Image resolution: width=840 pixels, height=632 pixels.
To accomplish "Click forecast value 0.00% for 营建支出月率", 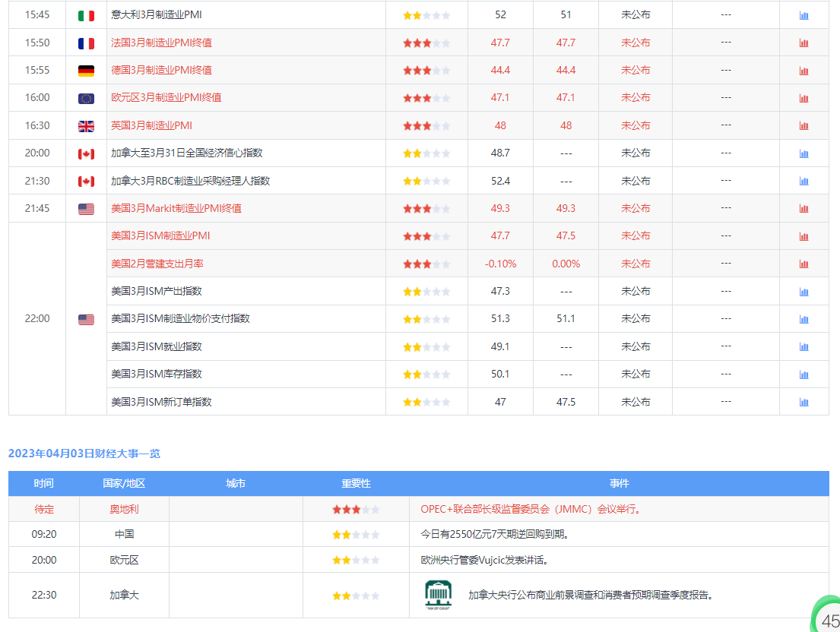I will coord(566,264).
